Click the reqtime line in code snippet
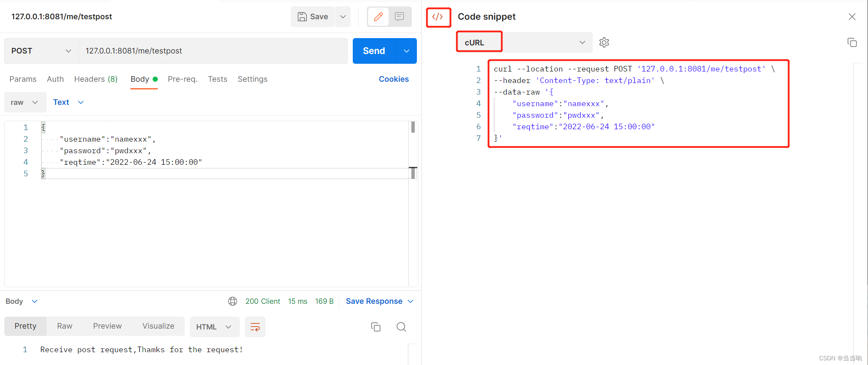The width and height of the screenshot is (868, 365). pos(584,127)
